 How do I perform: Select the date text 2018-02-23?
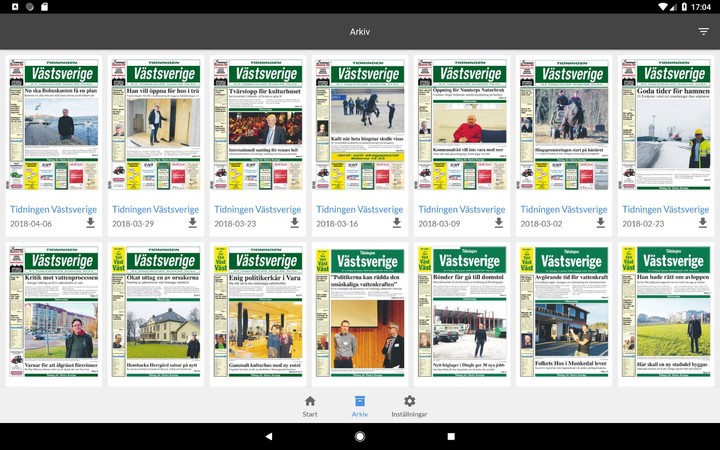point(643,224)
